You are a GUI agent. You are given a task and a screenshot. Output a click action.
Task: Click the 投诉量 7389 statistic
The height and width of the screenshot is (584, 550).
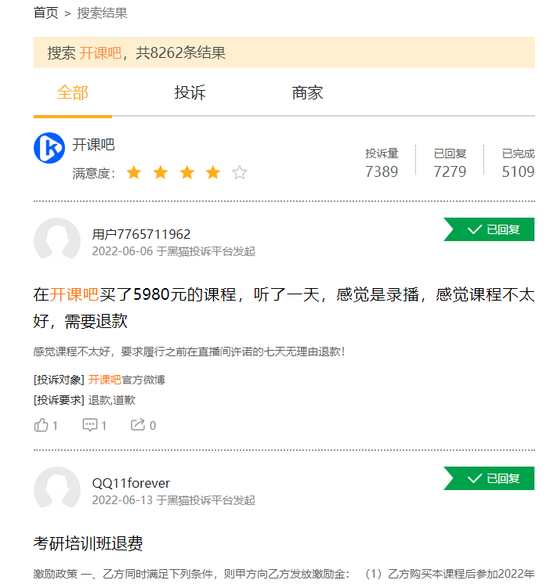(x=381, y=164)
